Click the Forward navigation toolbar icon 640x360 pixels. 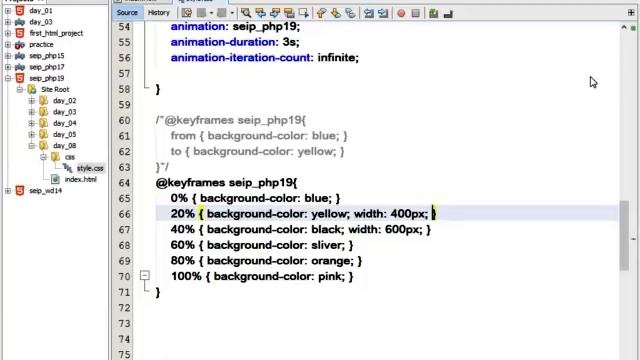pos(222,13)
